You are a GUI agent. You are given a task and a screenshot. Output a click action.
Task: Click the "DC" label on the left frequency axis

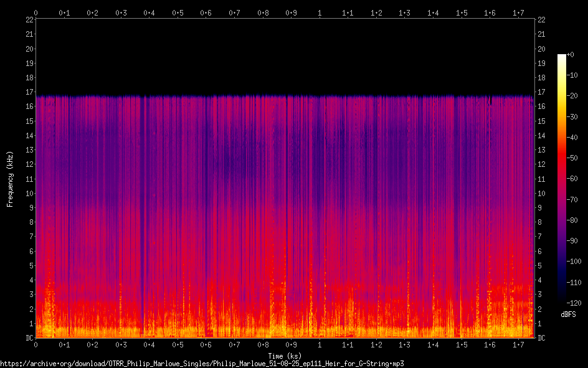tap(29, 338)
